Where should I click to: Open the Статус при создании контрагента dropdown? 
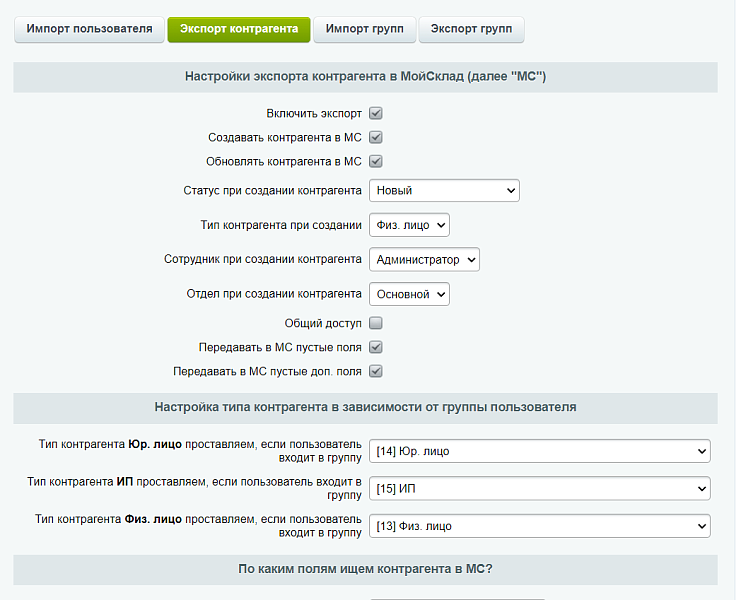444,190
